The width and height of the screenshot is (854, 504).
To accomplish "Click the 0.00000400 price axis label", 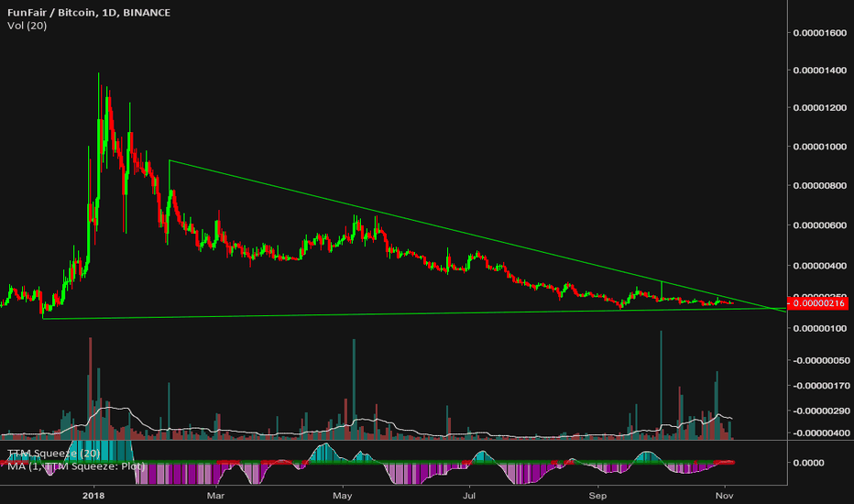I will tap(820, 266).
